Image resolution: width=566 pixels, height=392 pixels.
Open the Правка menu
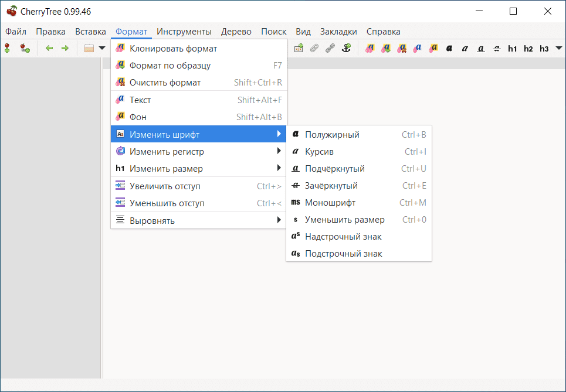(x=50, y=32)
